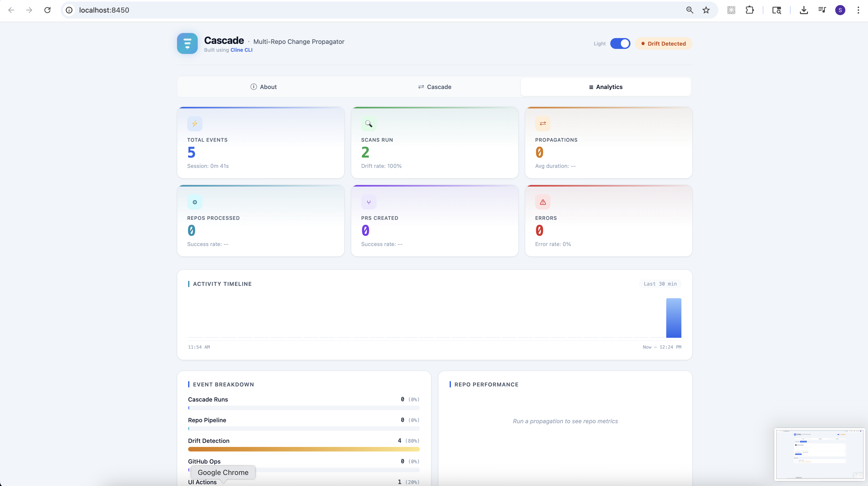Click the gear Repos Processed icon
868x486 pixels.
tap(195, 202)
